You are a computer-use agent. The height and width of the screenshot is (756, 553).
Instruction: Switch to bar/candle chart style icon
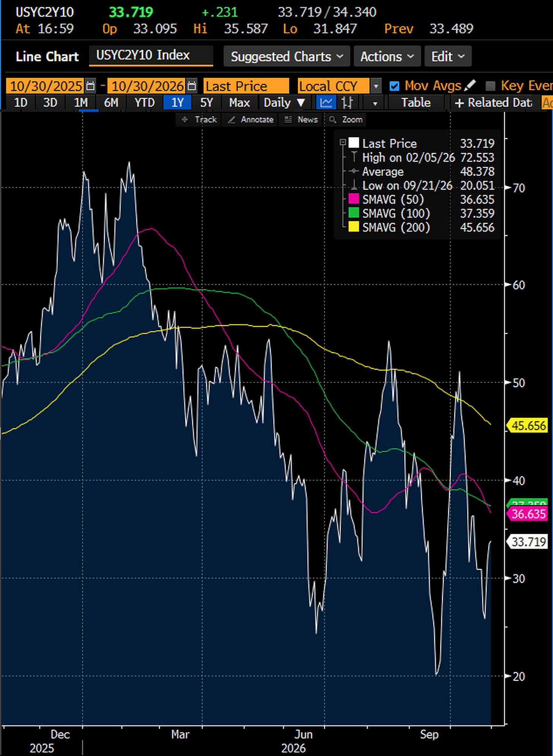(x=347, y=103)
